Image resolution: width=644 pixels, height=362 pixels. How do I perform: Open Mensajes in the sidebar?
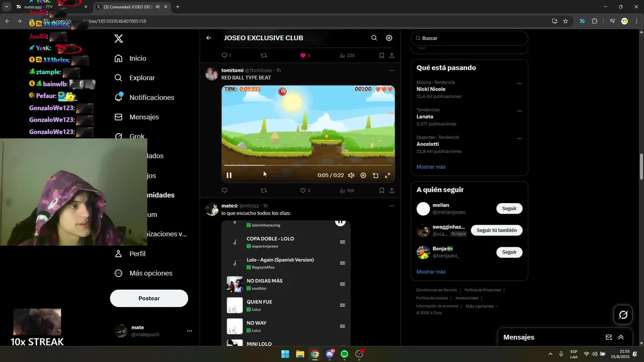pyautogui.click(x=137, y=117)
